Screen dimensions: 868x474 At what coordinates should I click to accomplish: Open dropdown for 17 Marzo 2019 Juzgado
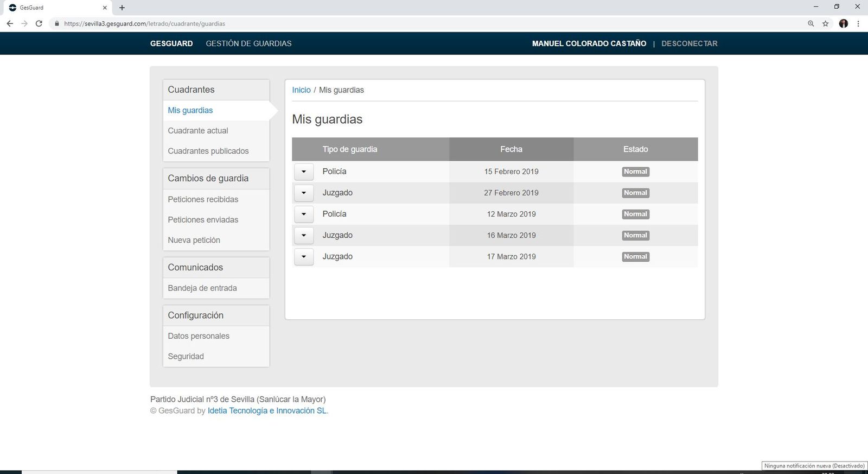click(x=304, y=257)
